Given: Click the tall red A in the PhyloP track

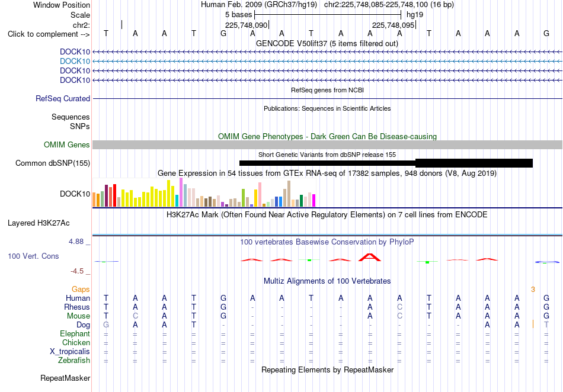Looking at the screenshot, I should tap(370, 257).
